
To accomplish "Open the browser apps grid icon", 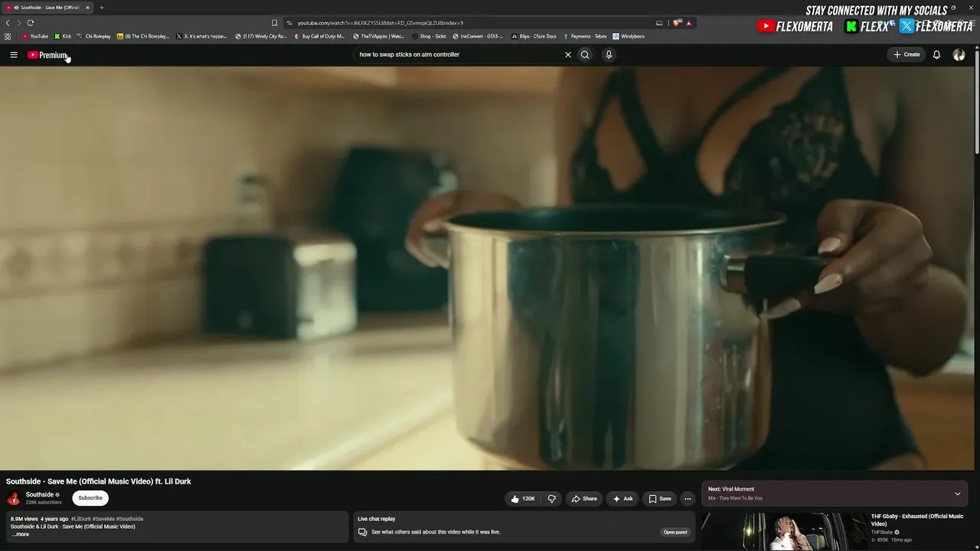I will point(8,36).
